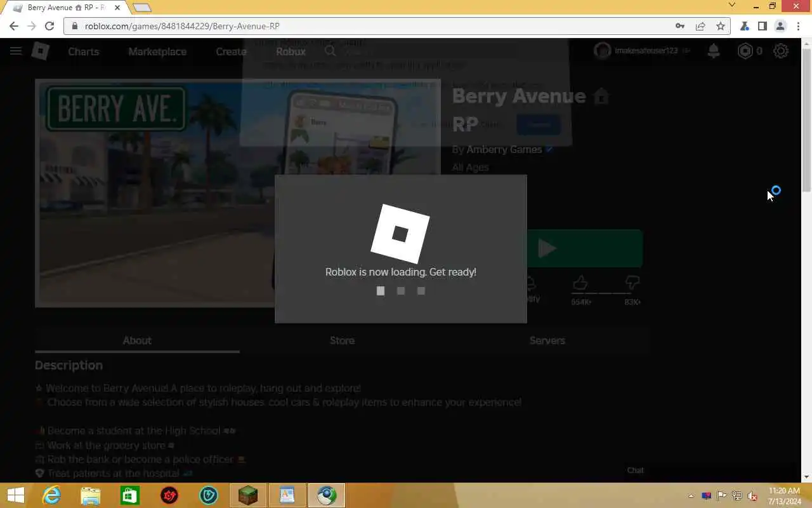Open a new browser tab
The image size is (812, 508).
pos(142,8)
